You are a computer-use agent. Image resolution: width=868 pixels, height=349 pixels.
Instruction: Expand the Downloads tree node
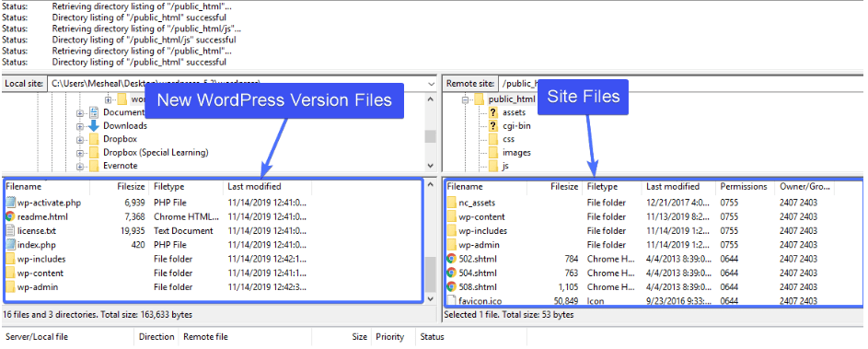coord(80,126)
